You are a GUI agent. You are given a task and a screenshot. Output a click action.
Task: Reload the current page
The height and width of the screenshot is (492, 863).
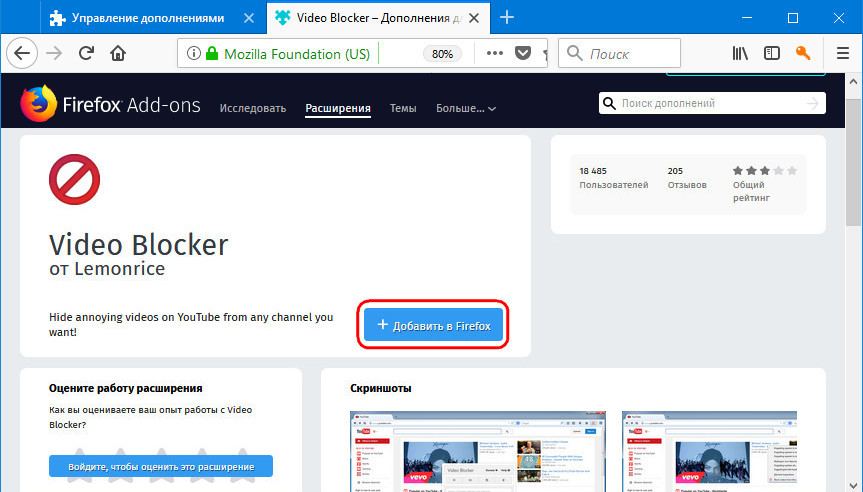(x=86, y=53)
